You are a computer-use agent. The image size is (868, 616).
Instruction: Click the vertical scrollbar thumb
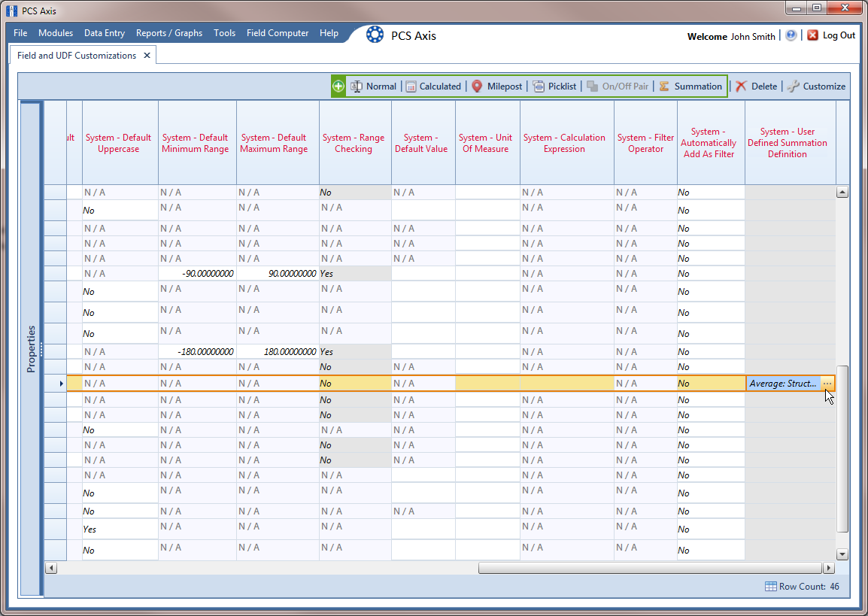pyautogui.click(x=842, y=448)
